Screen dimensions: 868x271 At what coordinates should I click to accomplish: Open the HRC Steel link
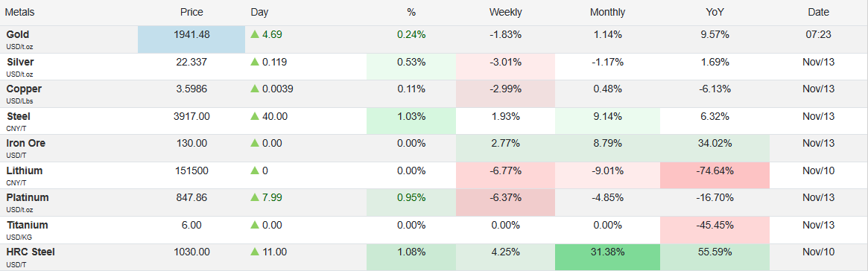pos(31,252)
